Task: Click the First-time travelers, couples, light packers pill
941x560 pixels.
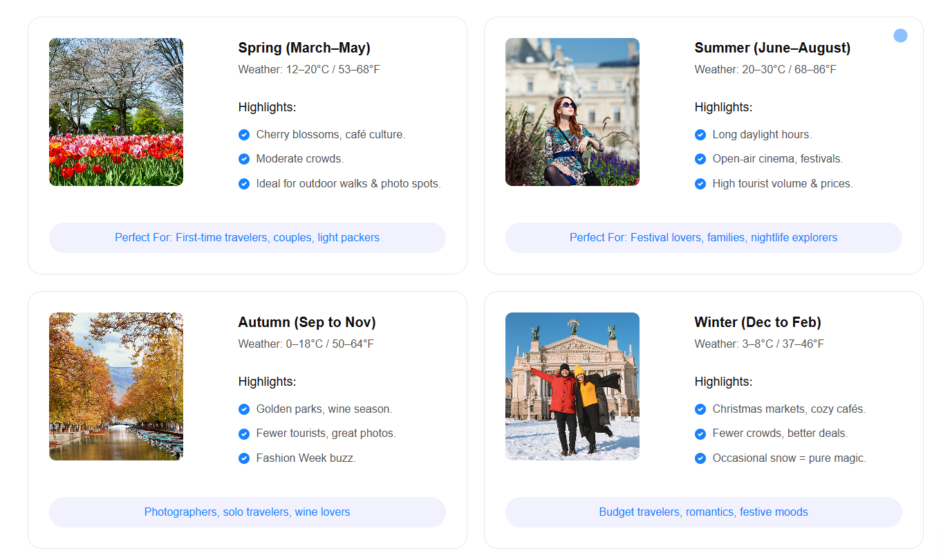Action: [x=248, y=238]
